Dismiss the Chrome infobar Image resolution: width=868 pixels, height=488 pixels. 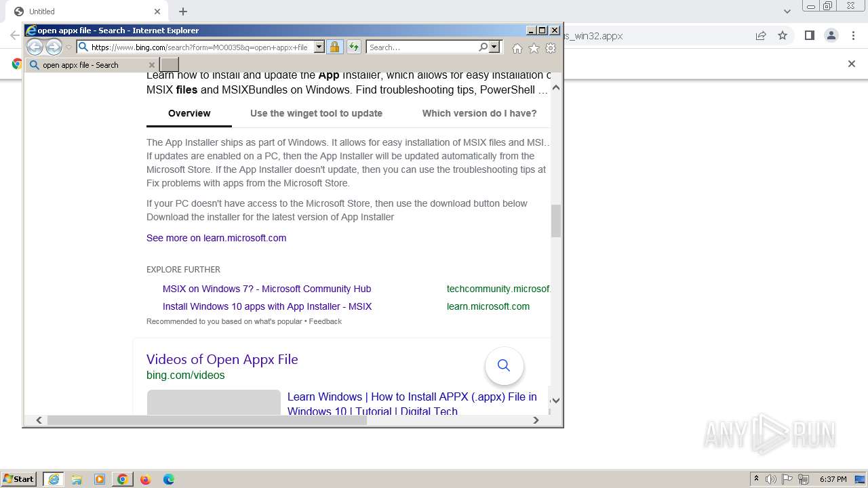coord(852,64)
